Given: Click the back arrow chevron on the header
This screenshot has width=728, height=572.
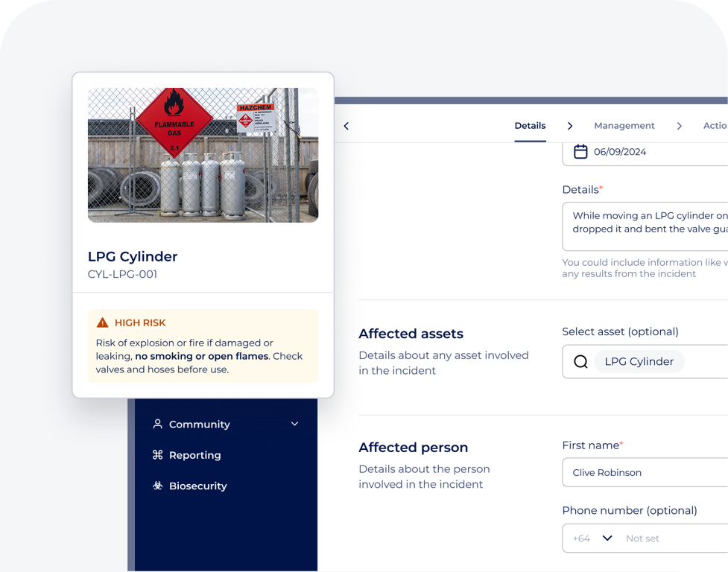Looking at the screenshot, I should point(346,126).
